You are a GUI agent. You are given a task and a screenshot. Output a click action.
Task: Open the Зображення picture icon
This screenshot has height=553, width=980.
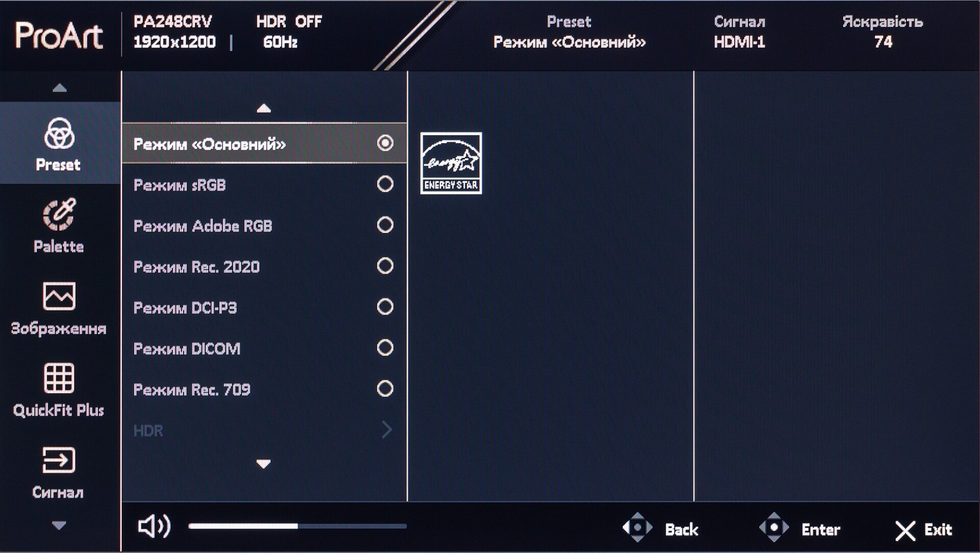pos(59,296)
